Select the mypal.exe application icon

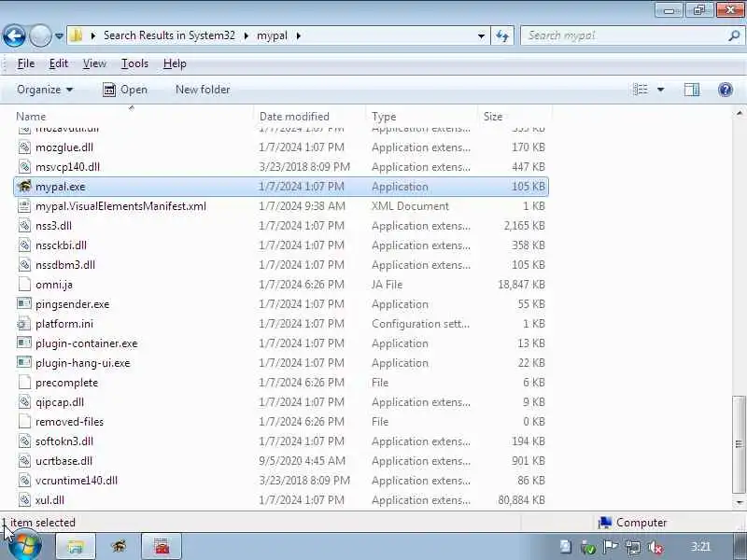pyautogui.click(x=24, y=187)
